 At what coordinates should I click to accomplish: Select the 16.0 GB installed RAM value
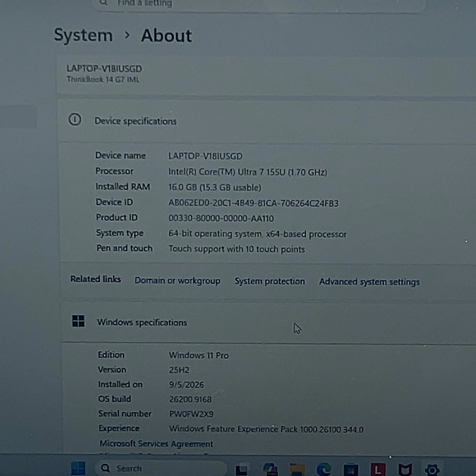point(215,187)
